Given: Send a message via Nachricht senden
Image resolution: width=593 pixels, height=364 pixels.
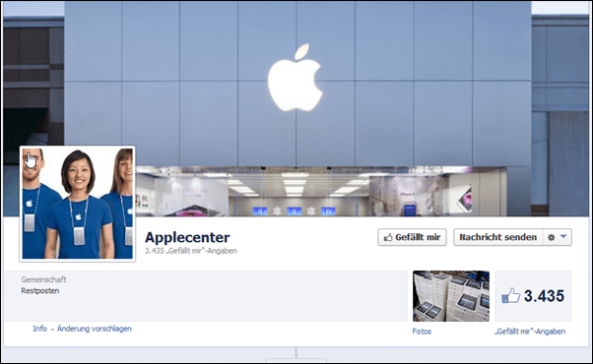Looking at the screenshot, I should point(498,237).
